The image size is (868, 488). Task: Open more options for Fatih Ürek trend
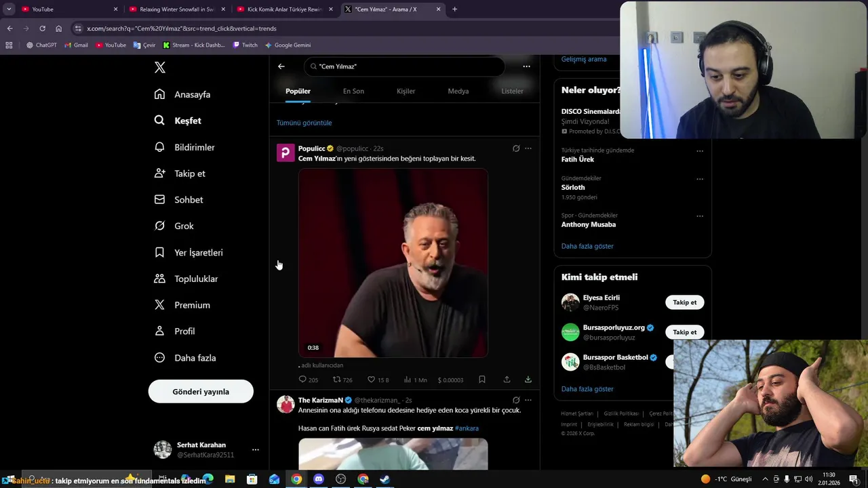coord(700,151)
